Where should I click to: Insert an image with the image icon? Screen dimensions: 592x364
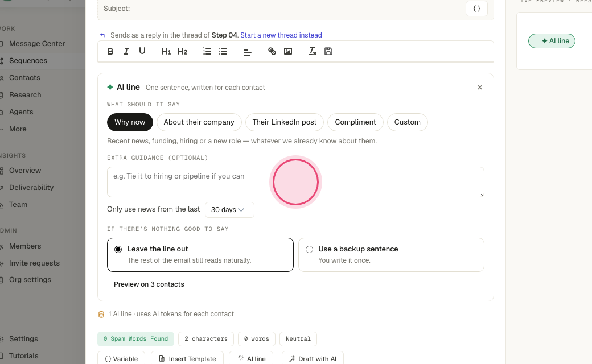point(288,51)
